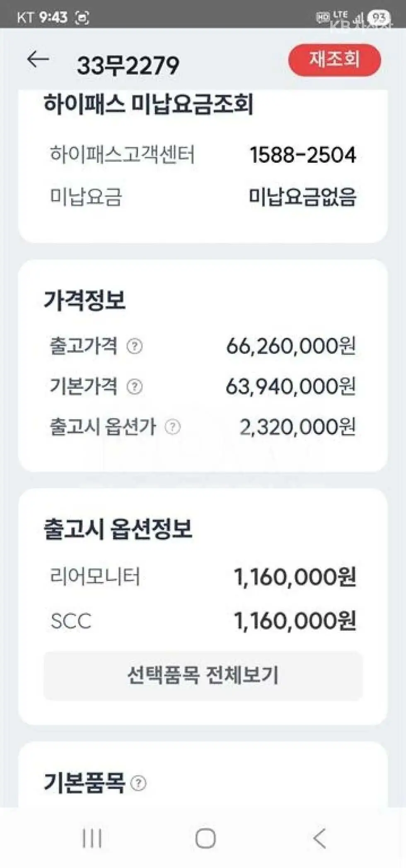Tap Android home navigation button
This screenshot has width=406, height=868.
point(205,838)
